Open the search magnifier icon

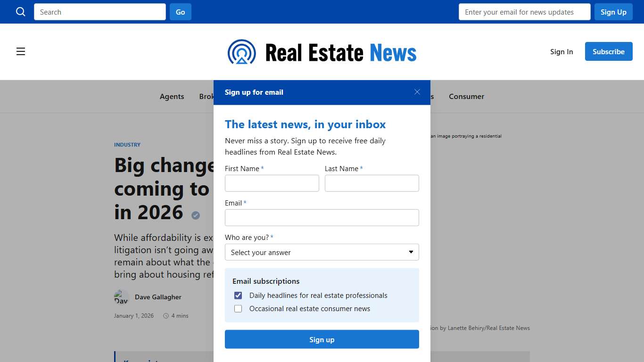click(20, 11)
